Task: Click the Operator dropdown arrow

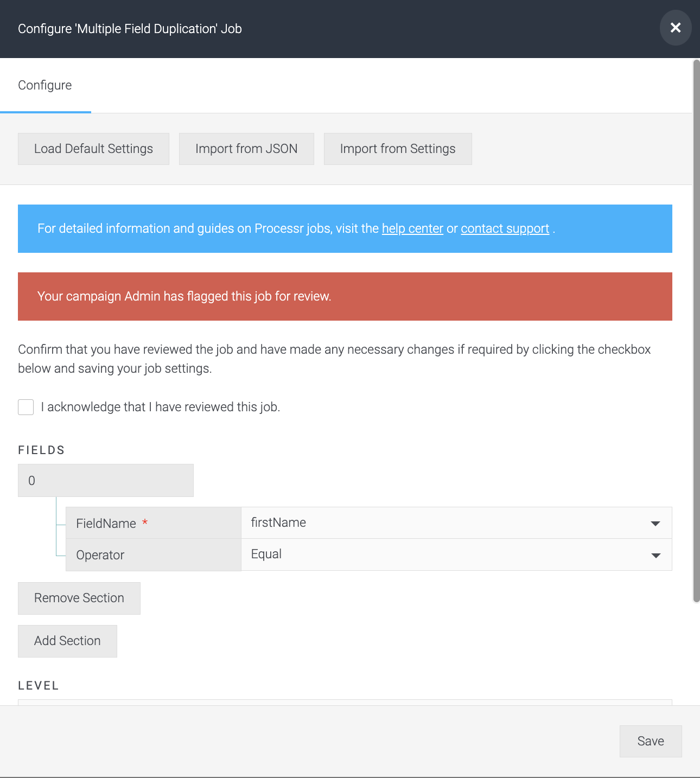Action: pos(656,556)
